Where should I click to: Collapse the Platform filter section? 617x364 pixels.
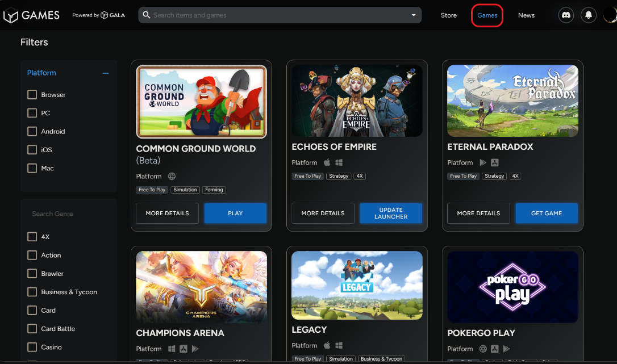tap(106, 73)
